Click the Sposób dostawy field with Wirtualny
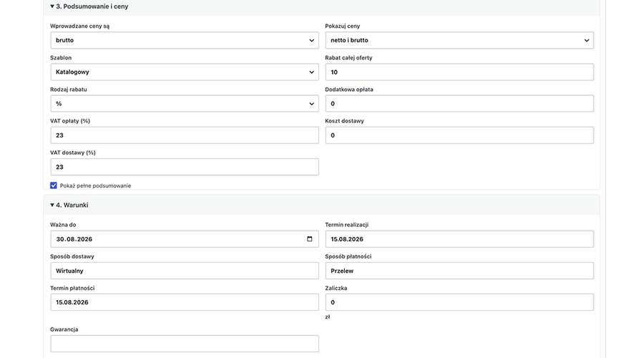Screen dimensions: 644x358 pos(185,271)
